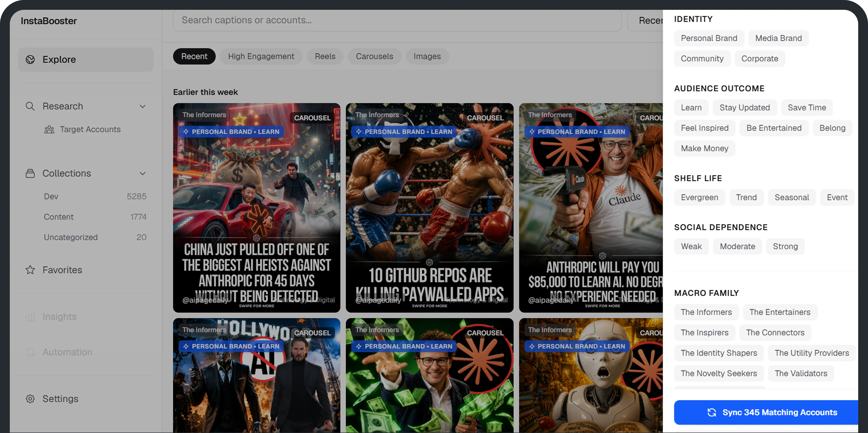Open the China AI heists carousel post
Viewport: 868px width, 433px height.
256,208
